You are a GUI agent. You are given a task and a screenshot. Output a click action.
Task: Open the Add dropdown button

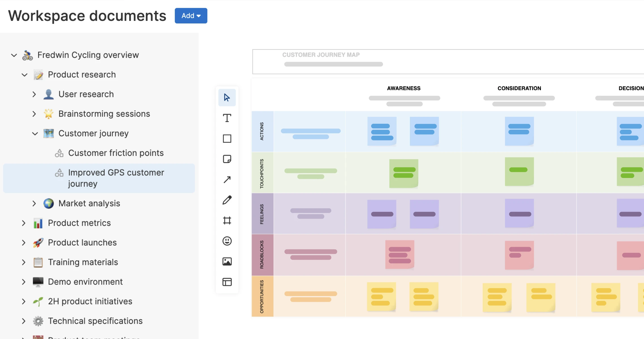191,16
